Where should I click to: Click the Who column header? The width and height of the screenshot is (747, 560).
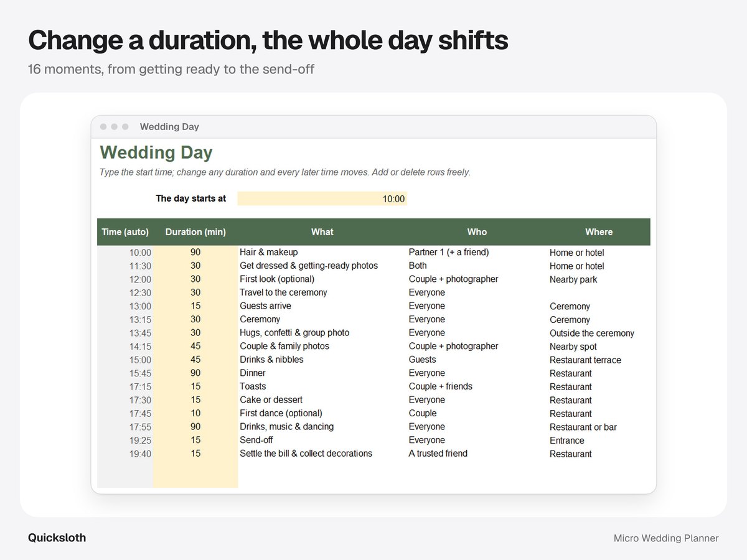(x=477, y=232)
